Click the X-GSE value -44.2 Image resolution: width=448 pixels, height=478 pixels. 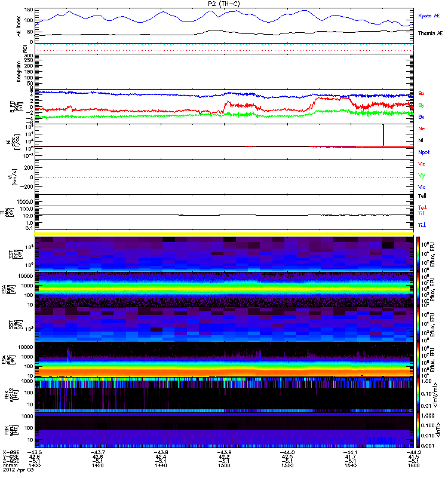(x=413, y=452)
